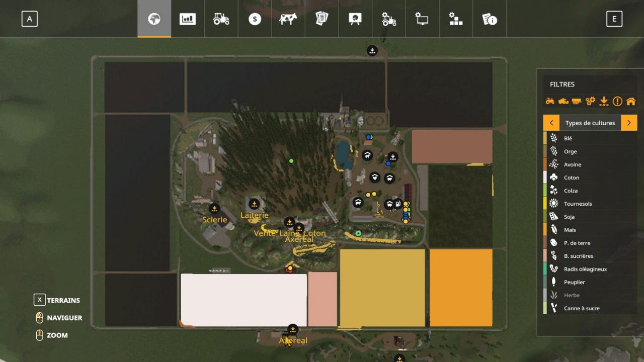Screen dimensions: 644x362
Task: Open the tractor with gear tab
Action: pos(389,19)
